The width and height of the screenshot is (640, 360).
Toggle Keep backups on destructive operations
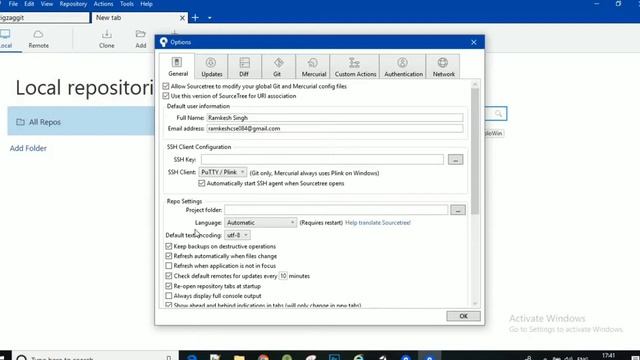pos(169,246)
